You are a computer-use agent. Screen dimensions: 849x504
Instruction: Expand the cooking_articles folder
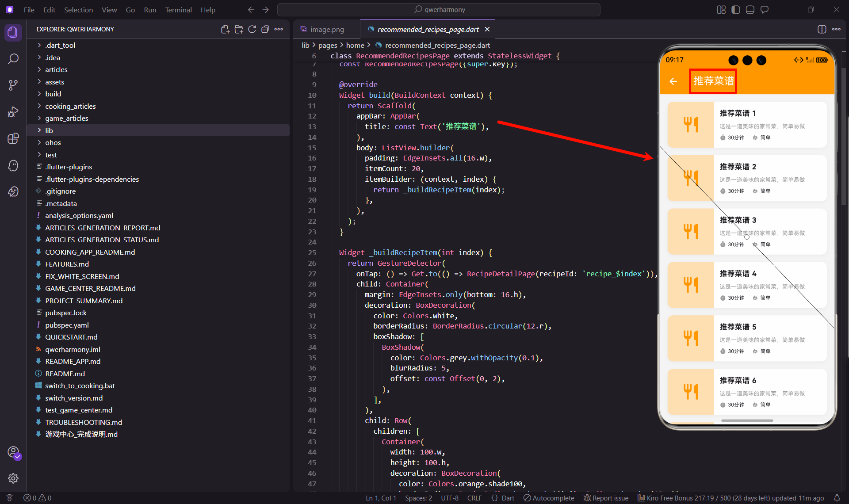(70, 106)
